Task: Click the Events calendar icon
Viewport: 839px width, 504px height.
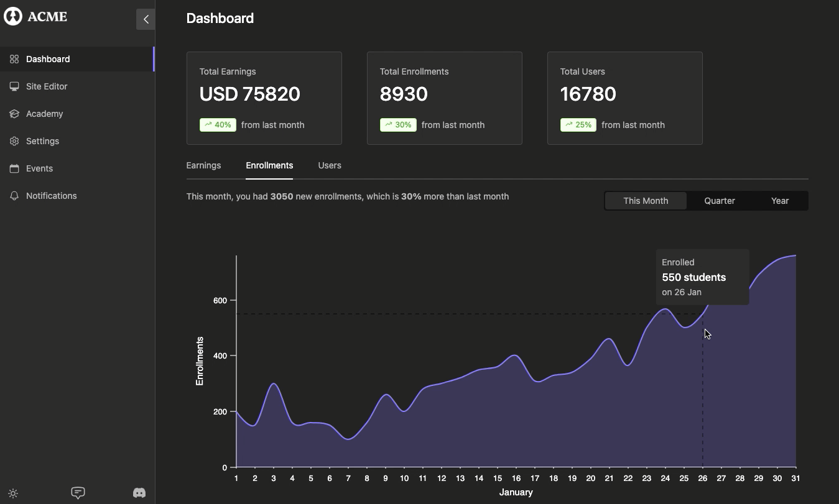Action: [x=14, y=168]
